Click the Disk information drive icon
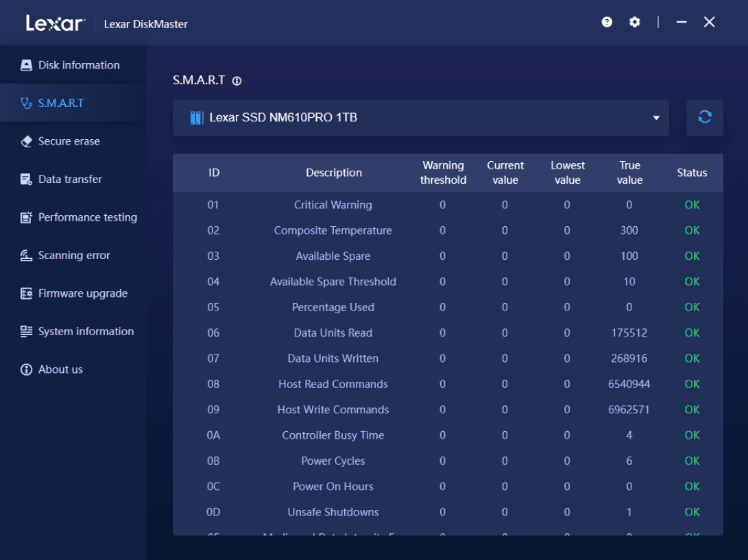748x560 pixels. click(26, 65)
